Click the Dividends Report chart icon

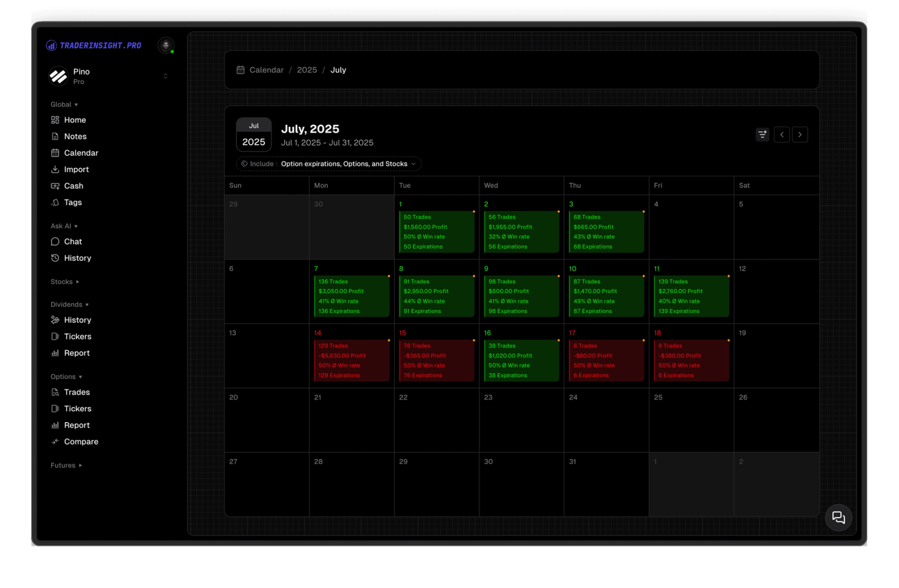(55, 353)
